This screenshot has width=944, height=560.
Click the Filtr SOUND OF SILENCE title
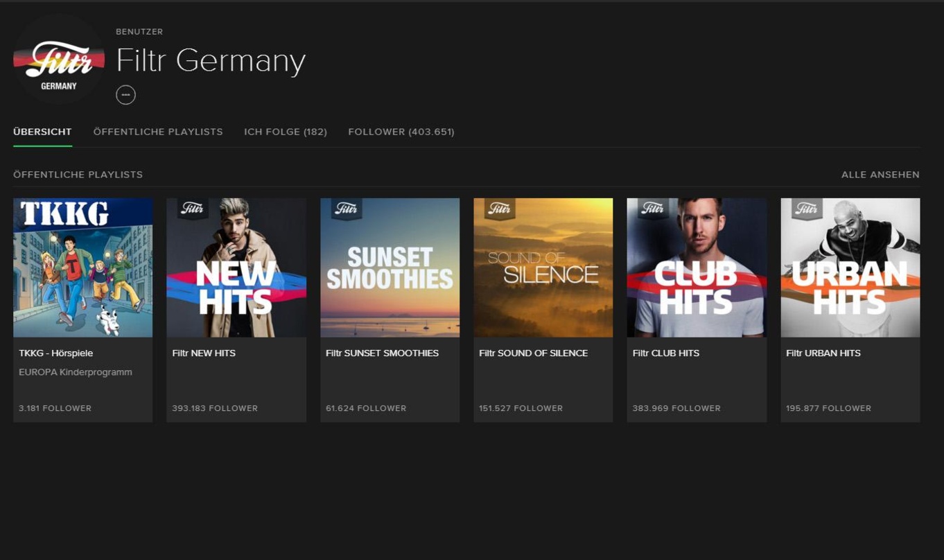533,353
